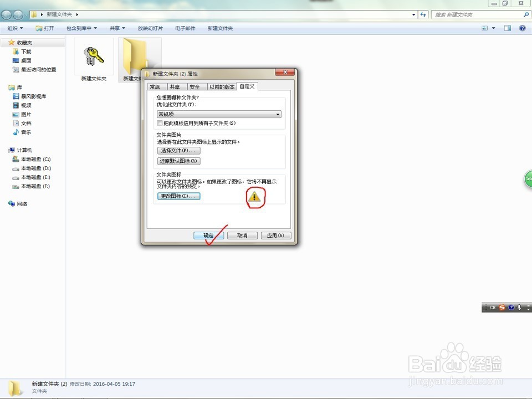Image resolution: width=532 pixels, height=399 pixels.
Task: Click 新建文件夹 breadcrumb in address bar
Action: (x=59, y=14)
